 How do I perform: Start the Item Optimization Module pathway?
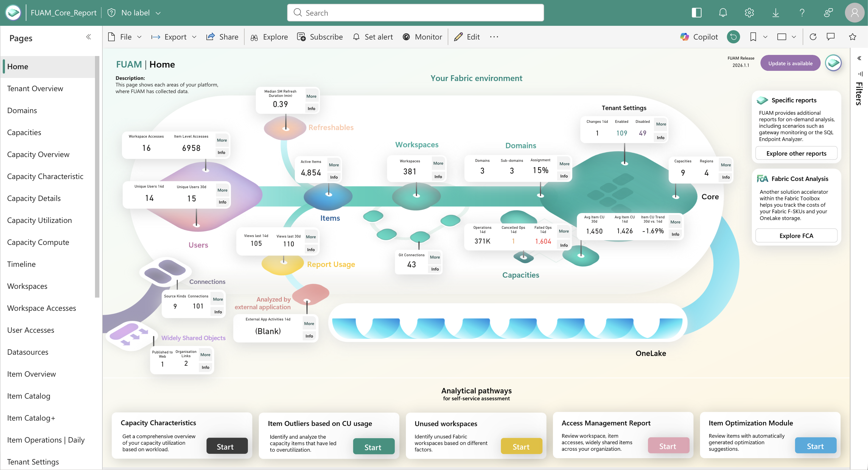(816, 446)
